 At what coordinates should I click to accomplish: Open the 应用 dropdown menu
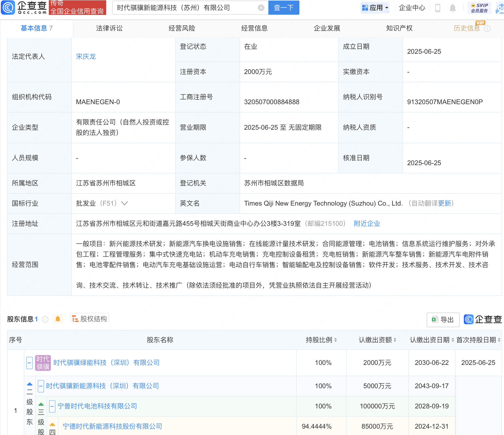pos(375,8)
